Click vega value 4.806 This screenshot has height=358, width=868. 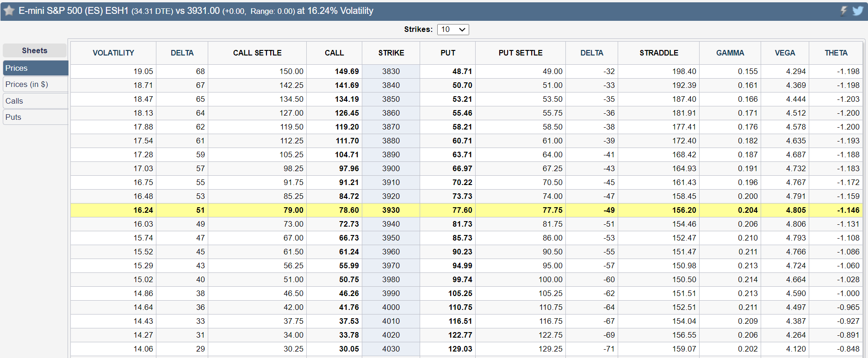click(x=796, y=224)
